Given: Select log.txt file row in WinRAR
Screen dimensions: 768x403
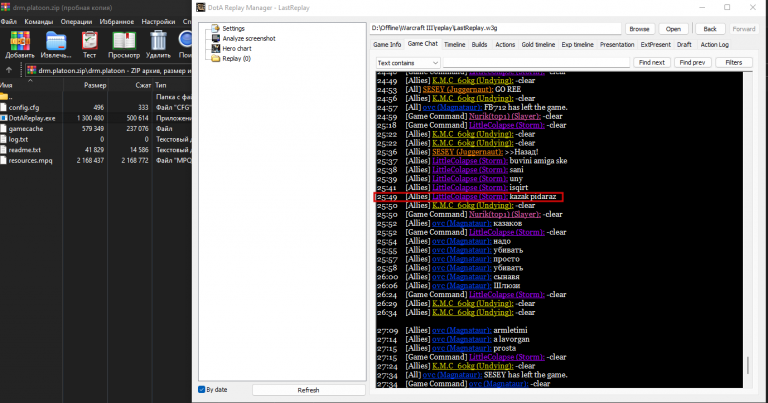Looking at the screenshot, I should tap(96, 140).
